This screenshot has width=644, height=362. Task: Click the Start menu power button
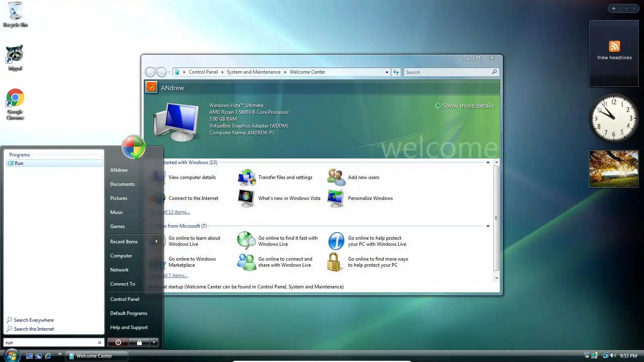coord(118,342)
